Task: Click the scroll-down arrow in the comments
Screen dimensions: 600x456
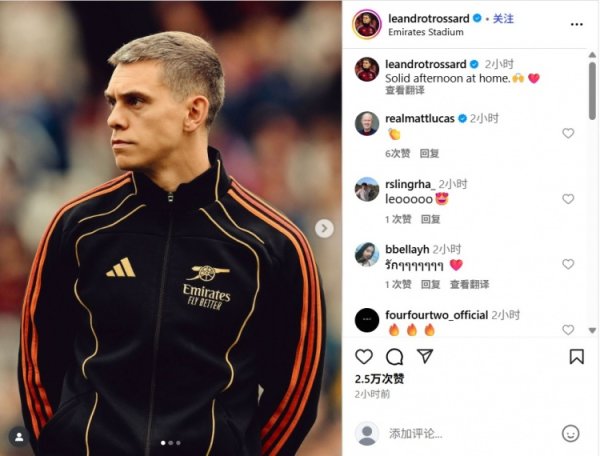Action: (x=592, y=331)
